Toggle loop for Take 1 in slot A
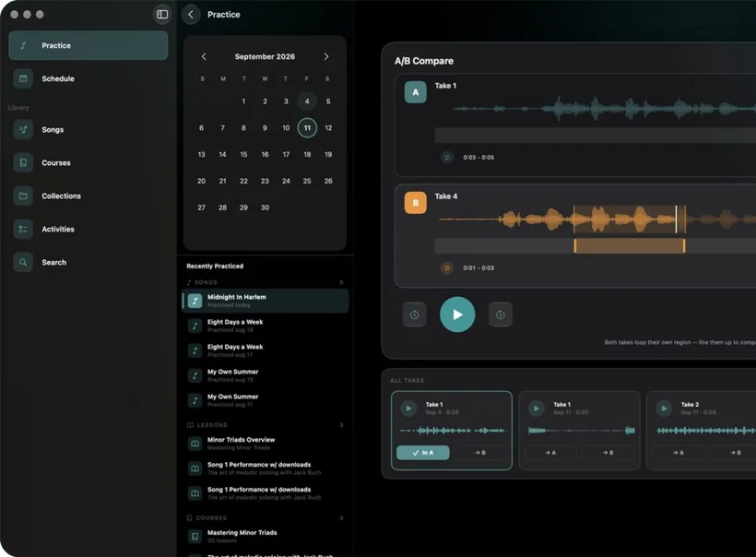 tap(447, 157)
